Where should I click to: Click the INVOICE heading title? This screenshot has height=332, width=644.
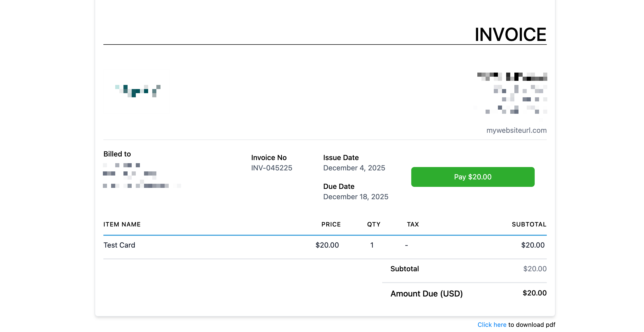click(x=510, y=34)
